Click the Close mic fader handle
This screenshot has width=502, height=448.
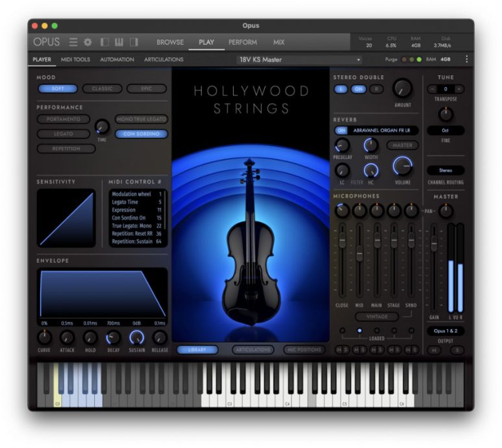tap(342, 240)
